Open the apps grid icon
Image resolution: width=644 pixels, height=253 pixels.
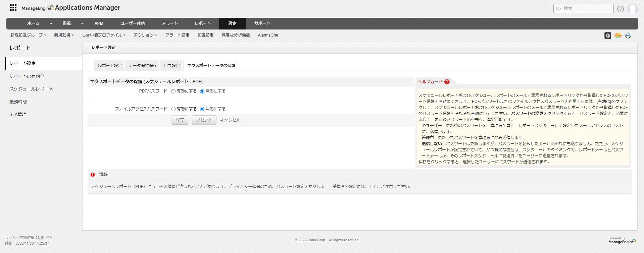(13, 8)
